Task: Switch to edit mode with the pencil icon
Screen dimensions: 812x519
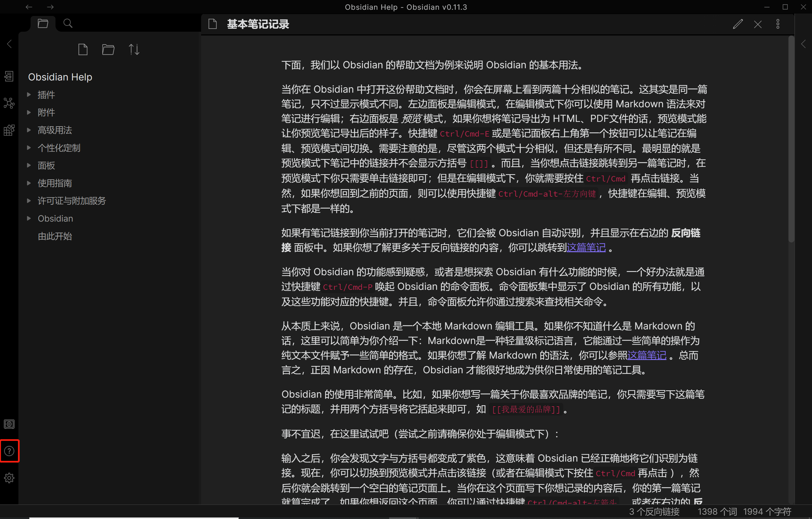Action: 738,24
